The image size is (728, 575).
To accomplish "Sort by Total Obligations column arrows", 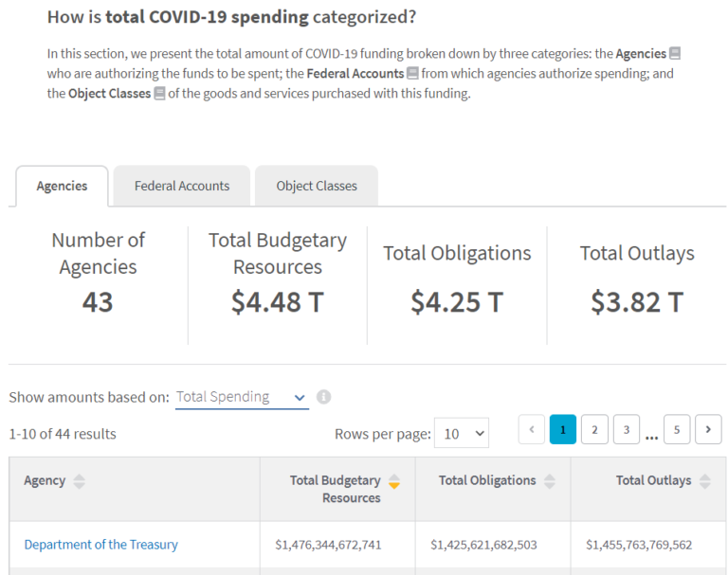I will 550,481.
